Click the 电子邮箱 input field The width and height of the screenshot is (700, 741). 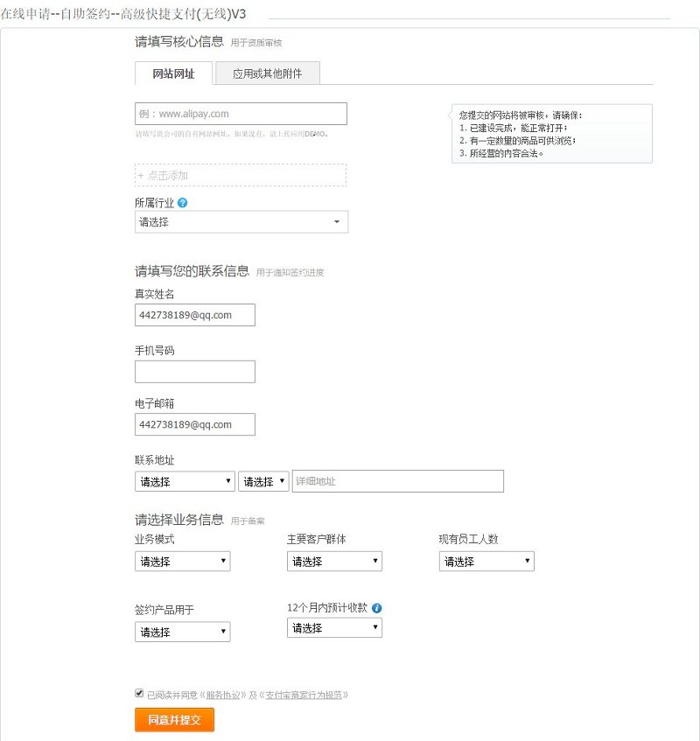[195, 424]
